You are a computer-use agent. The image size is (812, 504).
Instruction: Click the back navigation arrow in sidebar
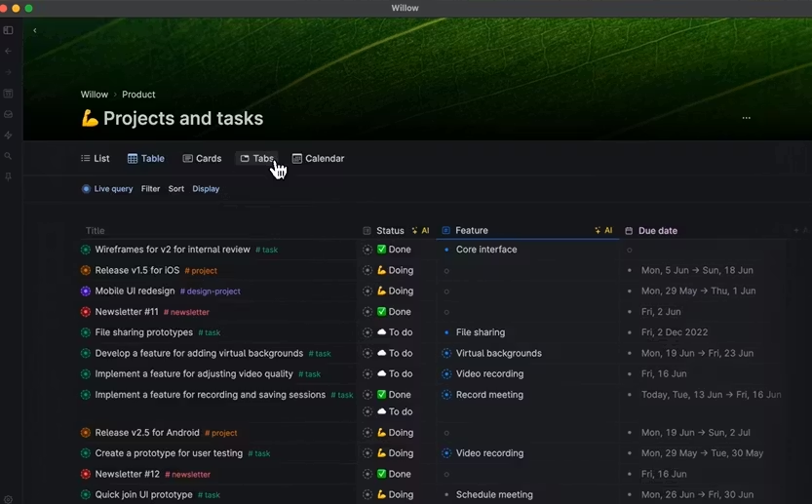click(8, 51)
